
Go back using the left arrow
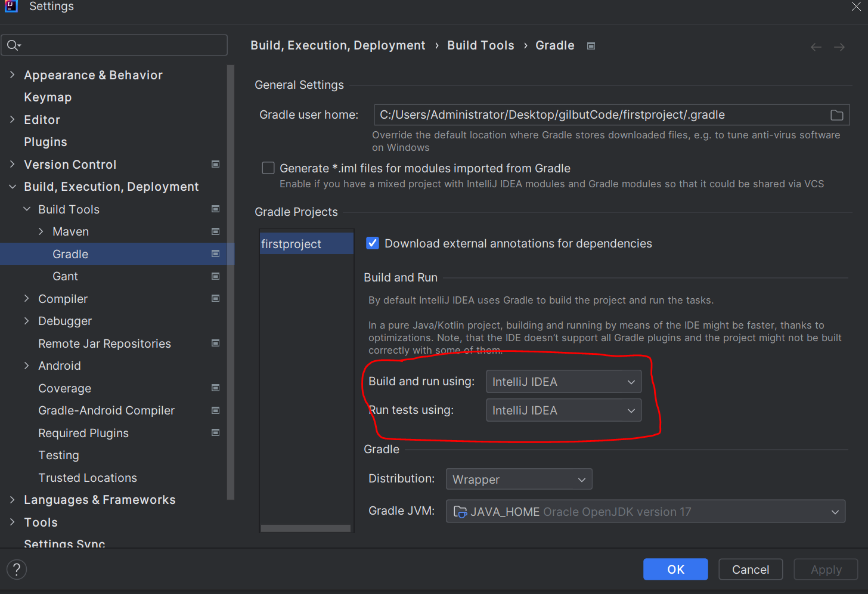point(816,47)
